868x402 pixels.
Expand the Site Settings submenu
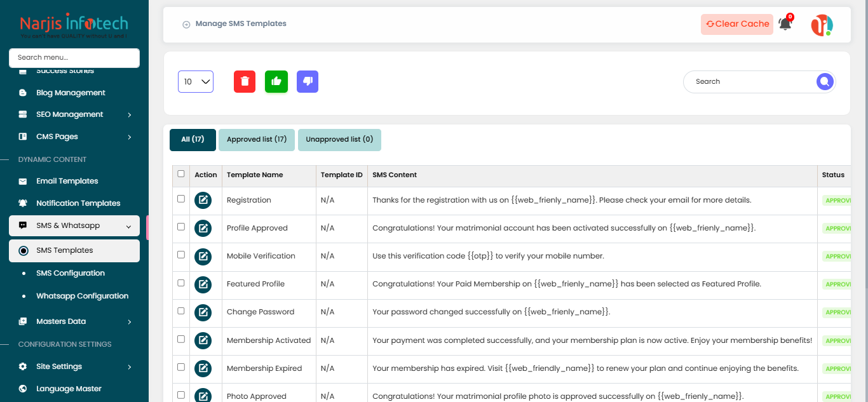[x=74, y=366]
